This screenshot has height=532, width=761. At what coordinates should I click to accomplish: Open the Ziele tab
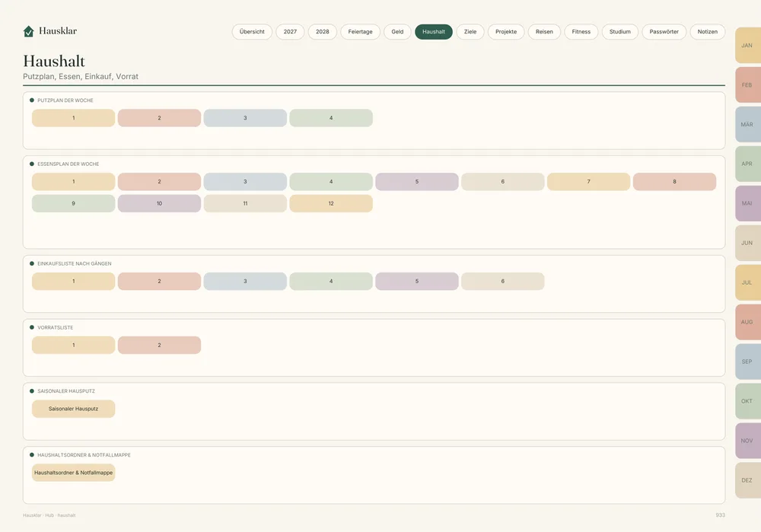470,31
